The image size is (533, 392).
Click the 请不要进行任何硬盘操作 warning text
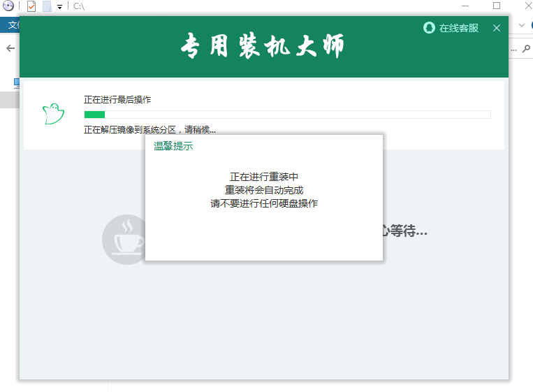pos(264,203)
